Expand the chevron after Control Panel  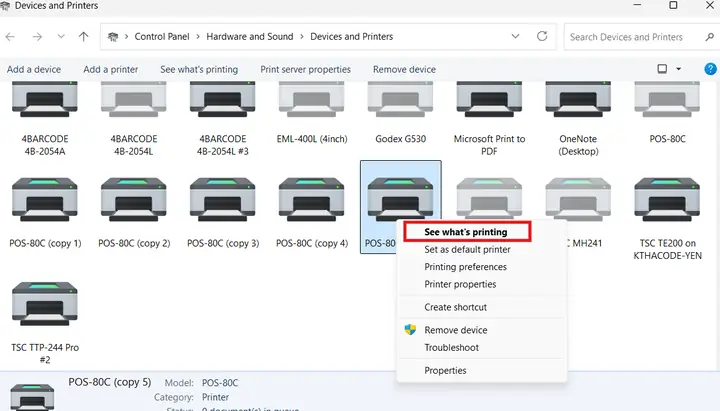click(198, 37)
